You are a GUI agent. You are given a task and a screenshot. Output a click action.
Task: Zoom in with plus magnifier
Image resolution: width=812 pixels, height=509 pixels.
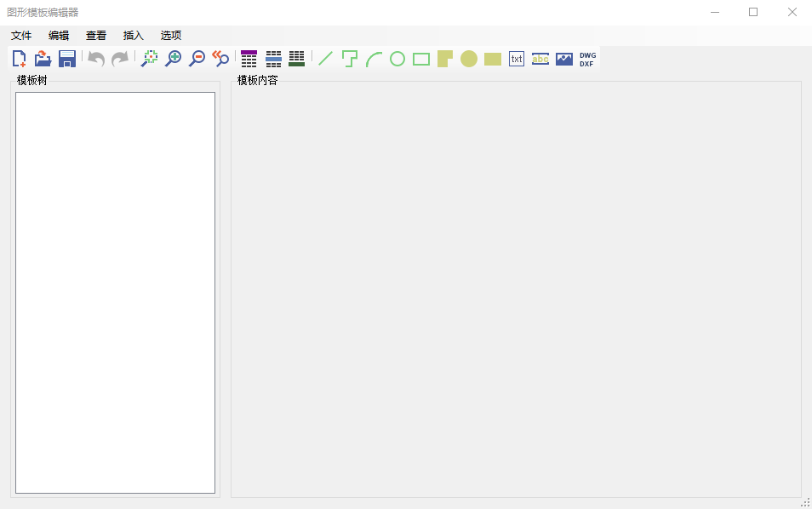[174, 59]
